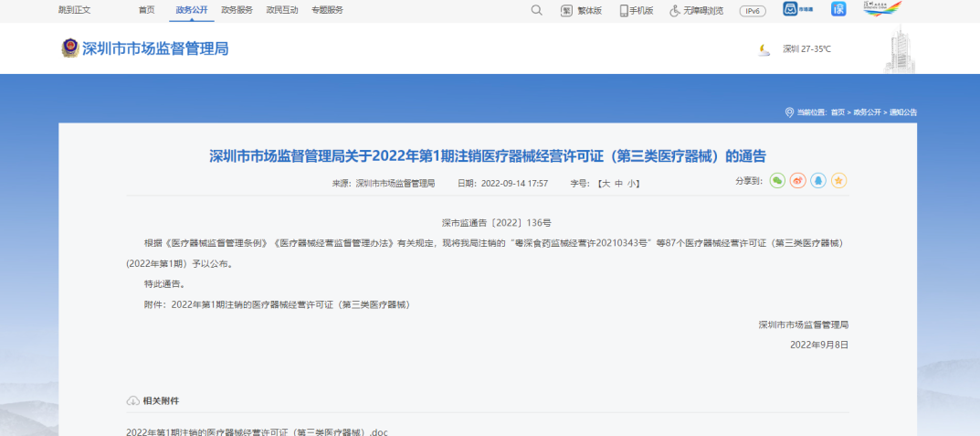Go to the 政民互动 menu item
The width and height of the screenshot is (980, 436).
(281, 10)
